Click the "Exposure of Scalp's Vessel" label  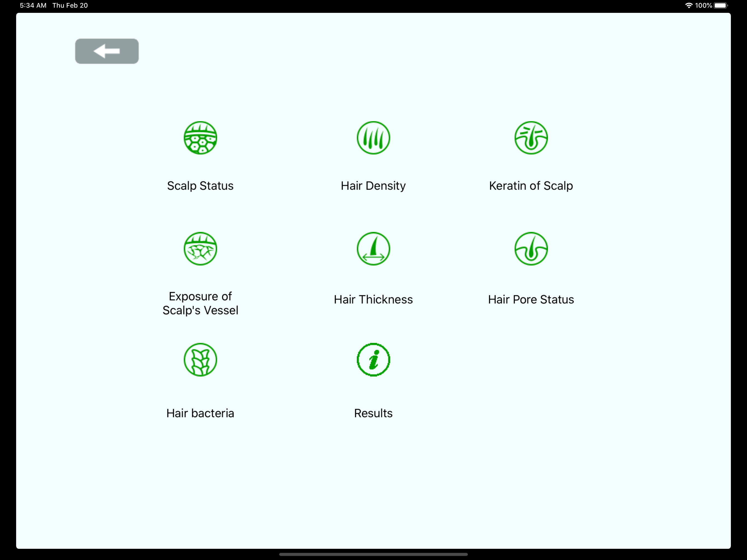200,303
